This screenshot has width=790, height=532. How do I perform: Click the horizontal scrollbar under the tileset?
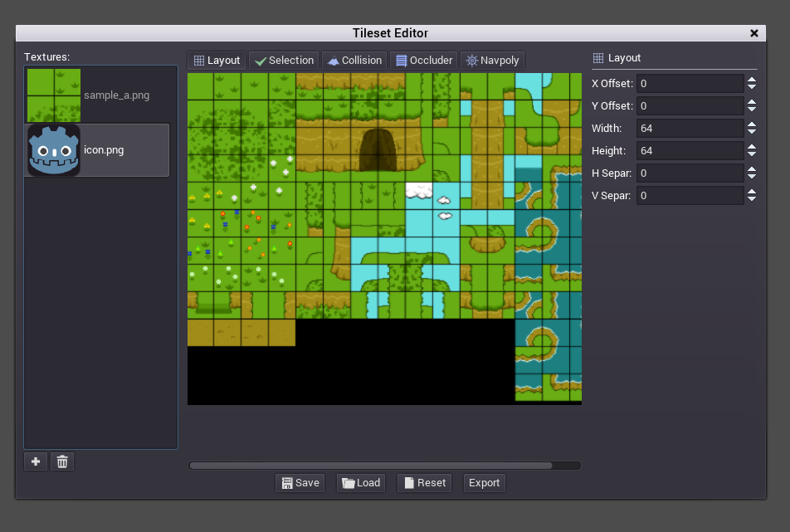(x=371, y=466)
